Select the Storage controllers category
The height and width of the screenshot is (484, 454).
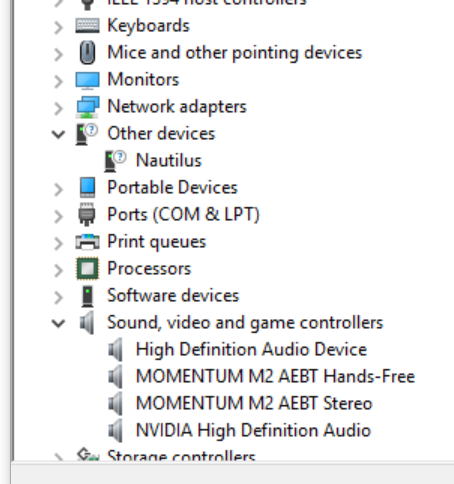181,455
